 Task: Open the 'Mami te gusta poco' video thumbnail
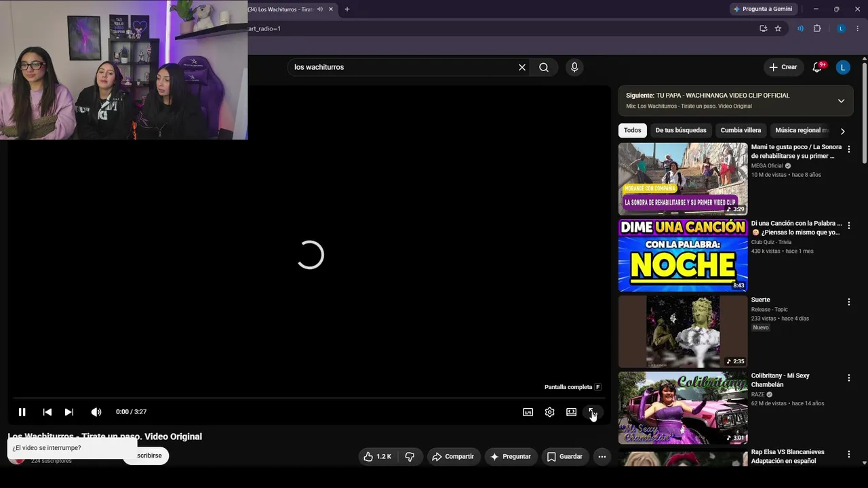(x=683, y=179)
